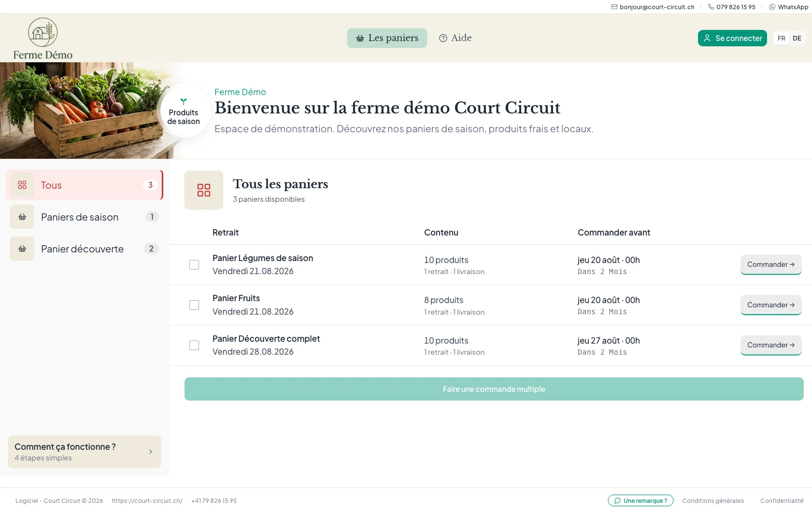Click the Se connecter button

732,38
